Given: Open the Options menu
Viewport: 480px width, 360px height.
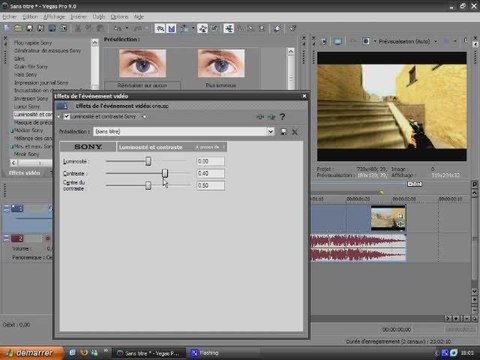Looking at the screenshot, I should point(119,17).
